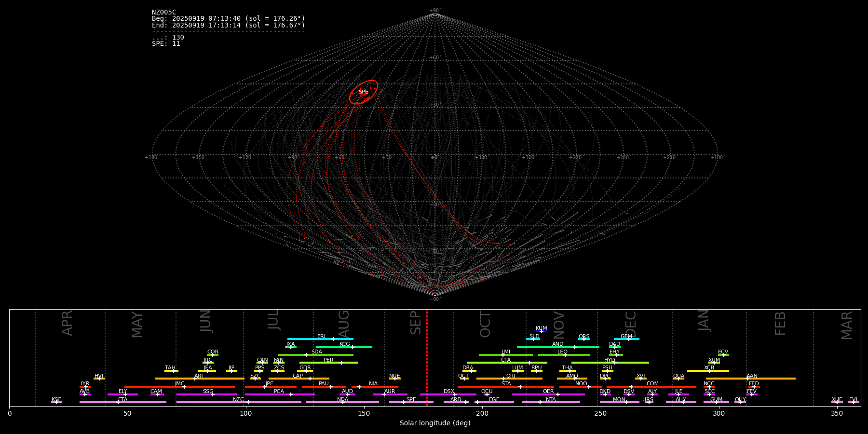Click the 'SPE: 11' count line
The height and width of the screenshot is (434, 868).
[x=166, y=44]
